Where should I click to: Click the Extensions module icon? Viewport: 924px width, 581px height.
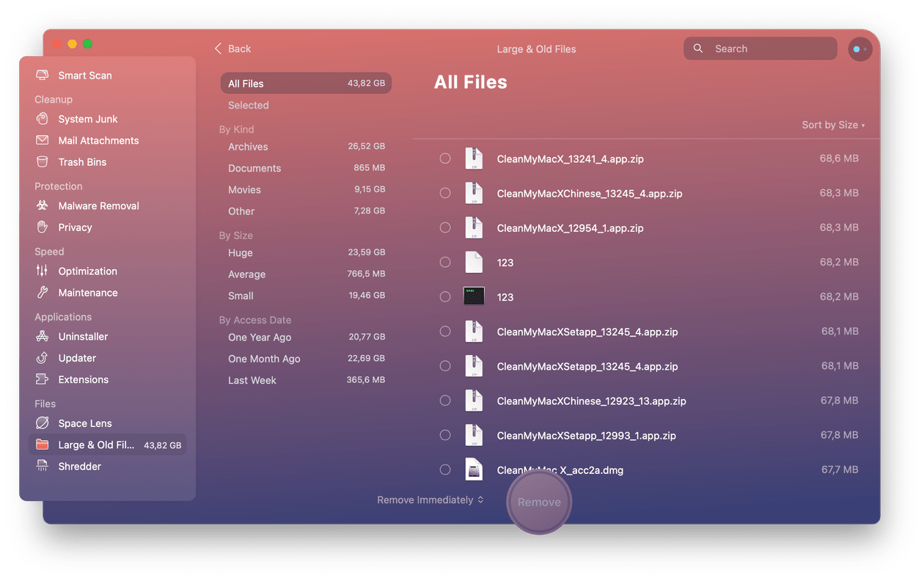coord(43,379)
